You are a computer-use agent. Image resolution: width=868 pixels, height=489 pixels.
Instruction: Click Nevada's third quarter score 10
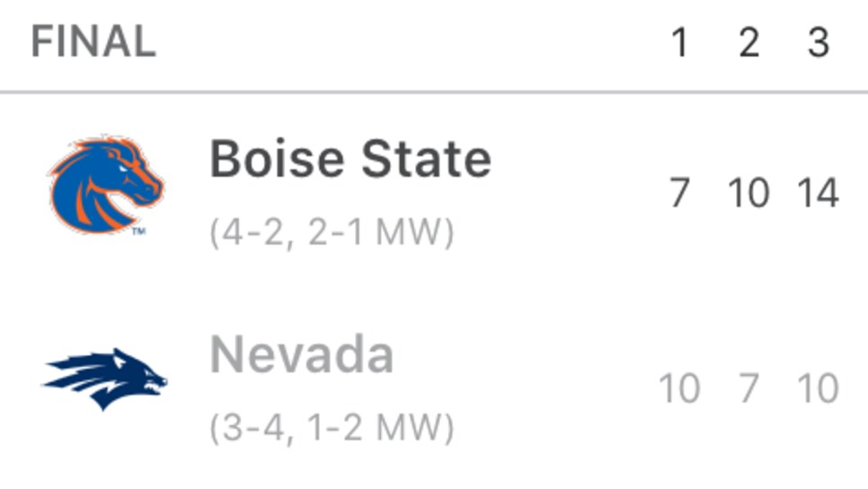(x=818, y=388)
